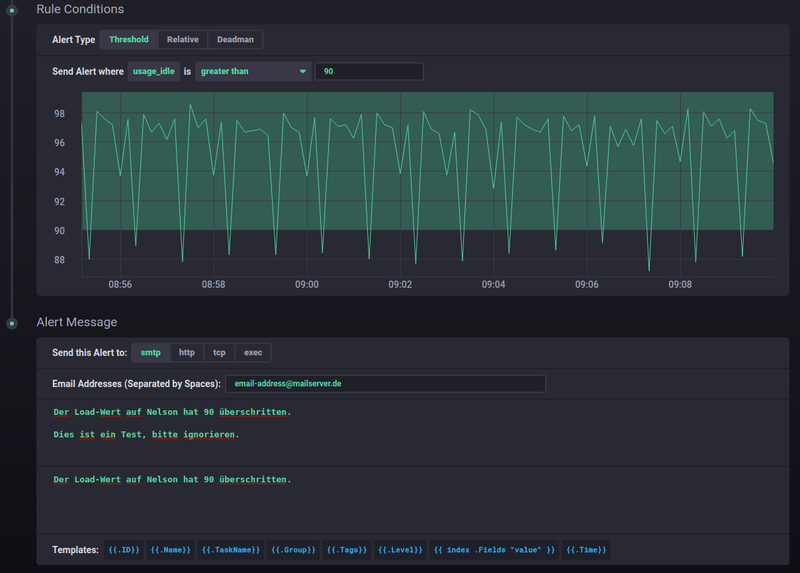Insert the {{.Time}} template
Image resolution: width=800 pixels, height=573 pixels.
tap(586, 550)
